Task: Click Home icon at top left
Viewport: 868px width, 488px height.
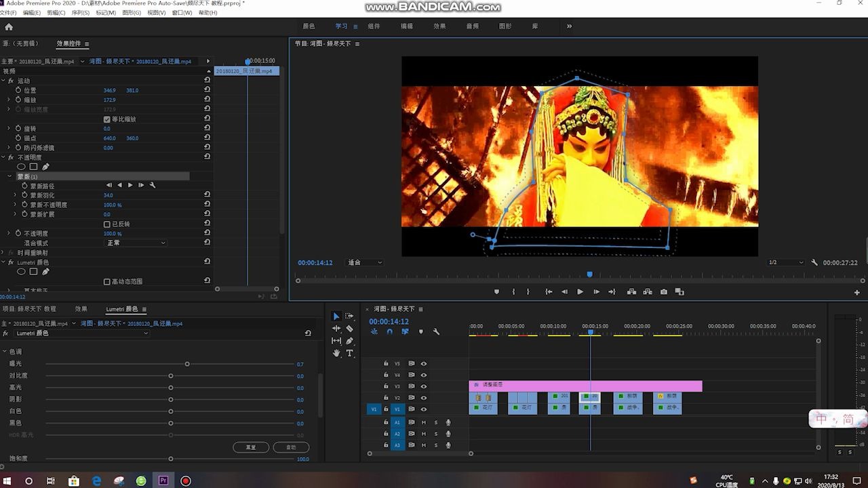Action: pyautogui.click(x=9, y=27)
